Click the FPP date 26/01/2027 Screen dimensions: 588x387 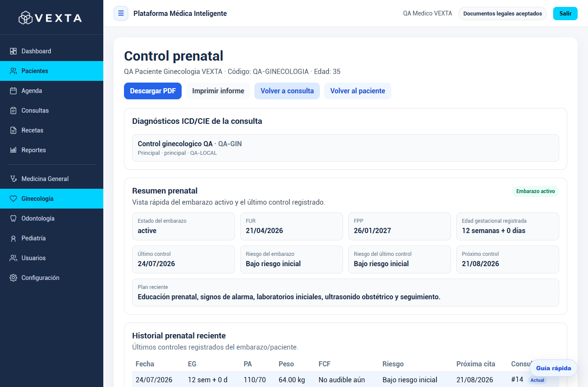click(372, 230)
